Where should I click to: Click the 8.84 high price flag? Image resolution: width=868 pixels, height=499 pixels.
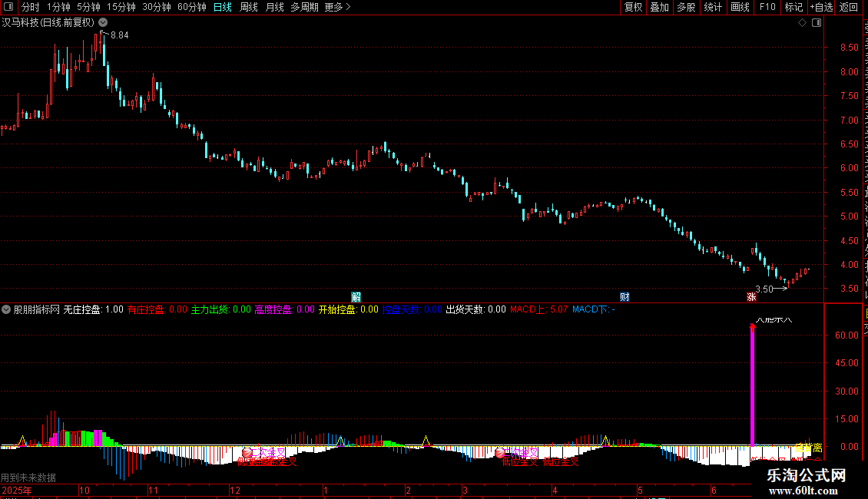[x=119, y=35]
